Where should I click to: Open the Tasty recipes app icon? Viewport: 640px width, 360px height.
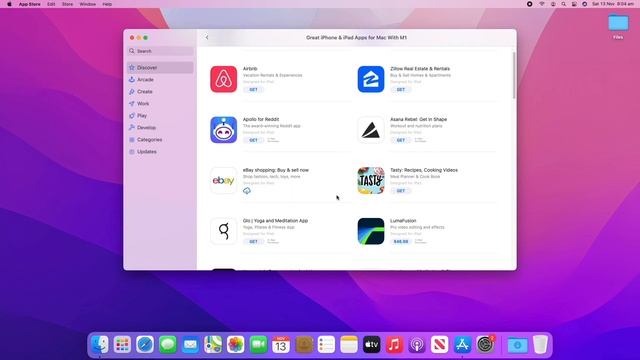click(371, 180)
